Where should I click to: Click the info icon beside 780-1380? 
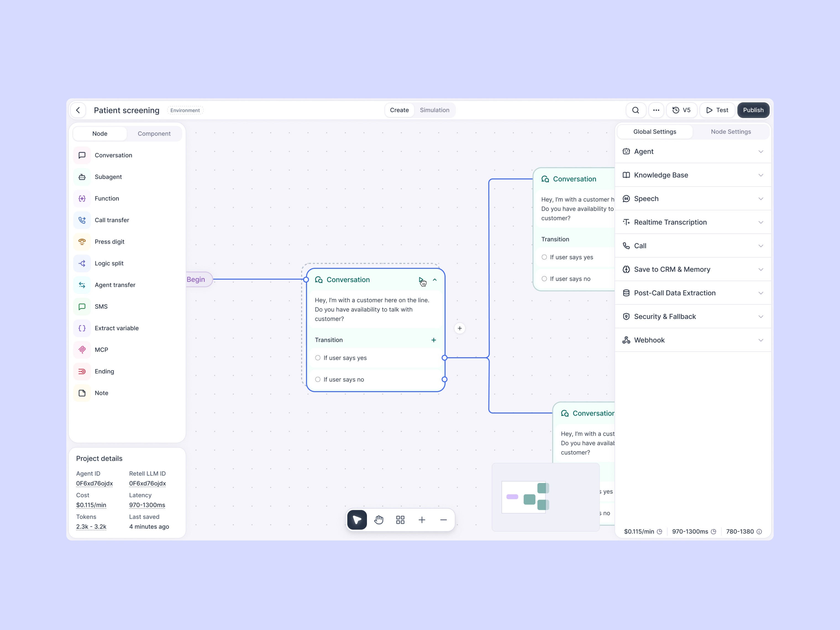[x=759, y=532]
